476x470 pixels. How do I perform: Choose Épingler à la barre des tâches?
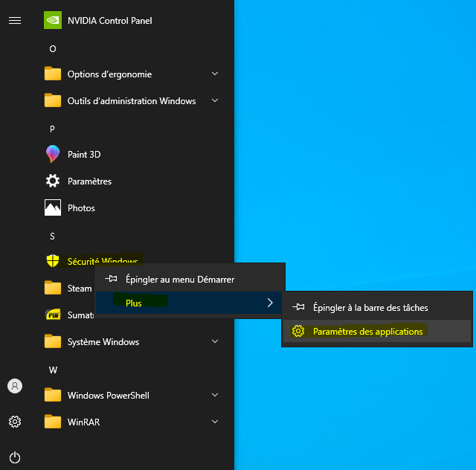377,308
